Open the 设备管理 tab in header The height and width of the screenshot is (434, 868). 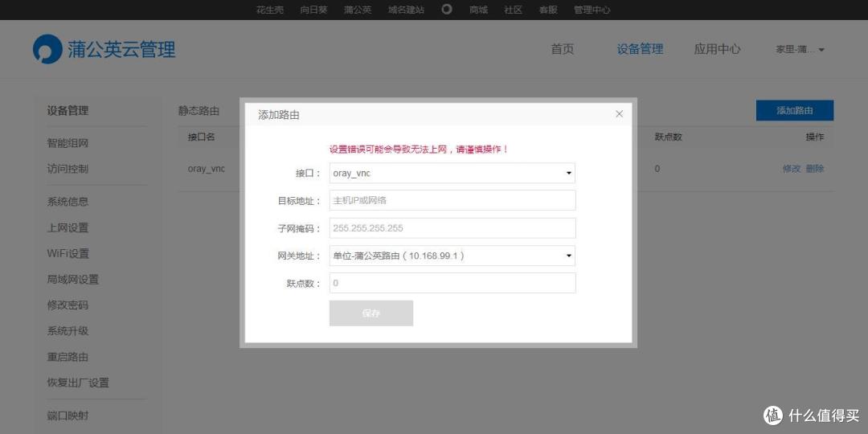[x=640, y=49]
